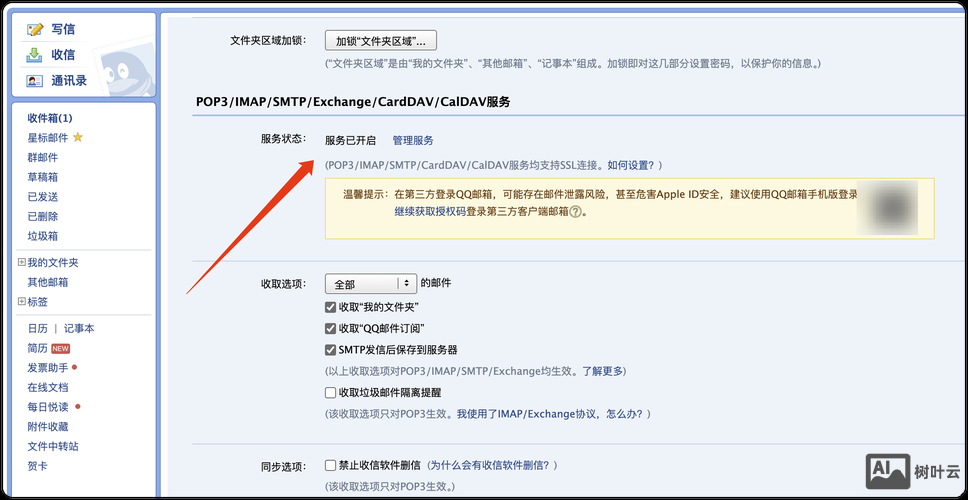Click the compose mail pencil icon

pos(35,29)
